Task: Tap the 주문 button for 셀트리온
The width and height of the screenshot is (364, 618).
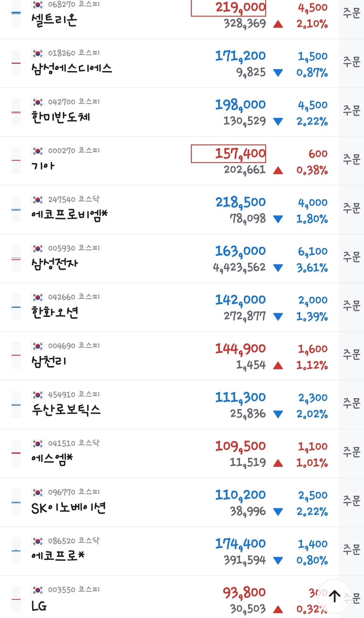Action: [352, 13]
